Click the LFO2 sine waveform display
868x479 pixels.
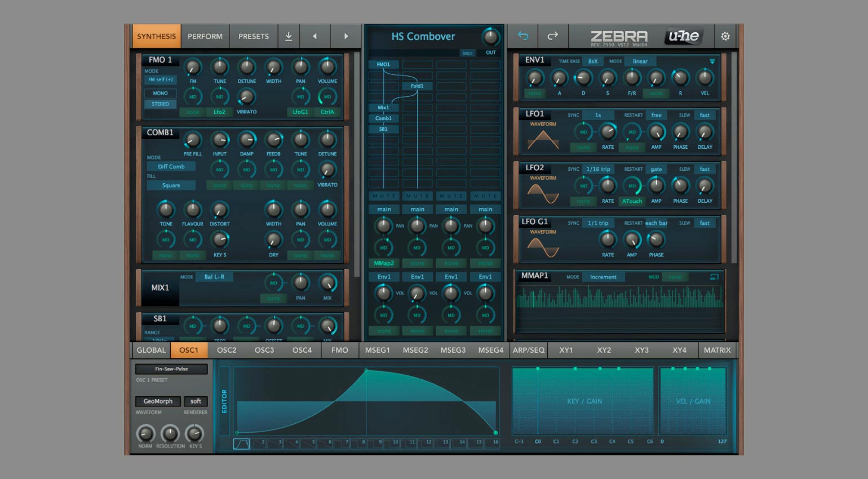click(x=543, y=194)
